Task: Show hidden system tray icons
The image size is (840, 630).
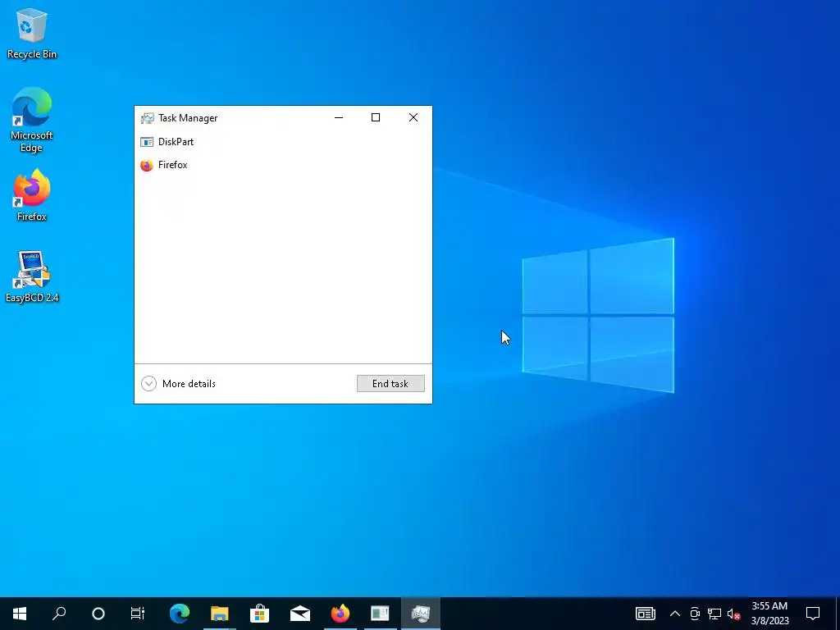Action: point(675,614)
